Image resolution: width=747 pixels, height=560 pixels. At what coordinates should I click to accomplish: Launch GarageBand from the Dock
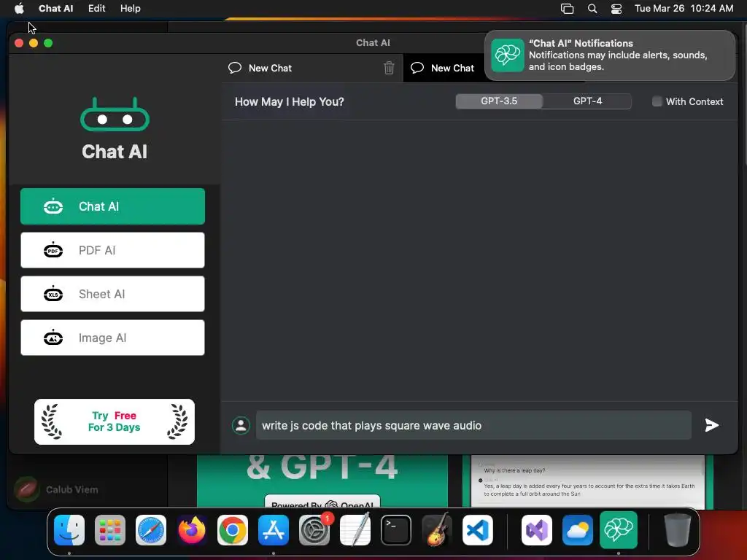pos(437,530)
